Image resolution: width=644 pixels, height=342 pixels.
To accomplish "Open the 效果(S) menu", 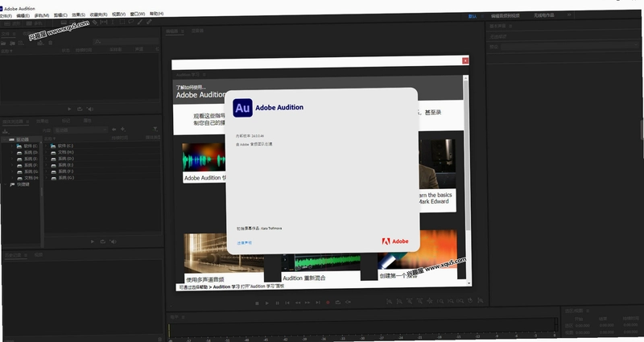I will tap(78, 14).
